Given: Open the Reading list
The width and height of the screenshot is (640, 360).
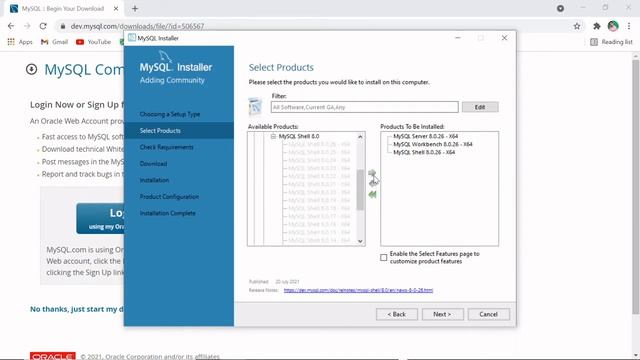Looking at the screenshot, I should tap(611, 42).
